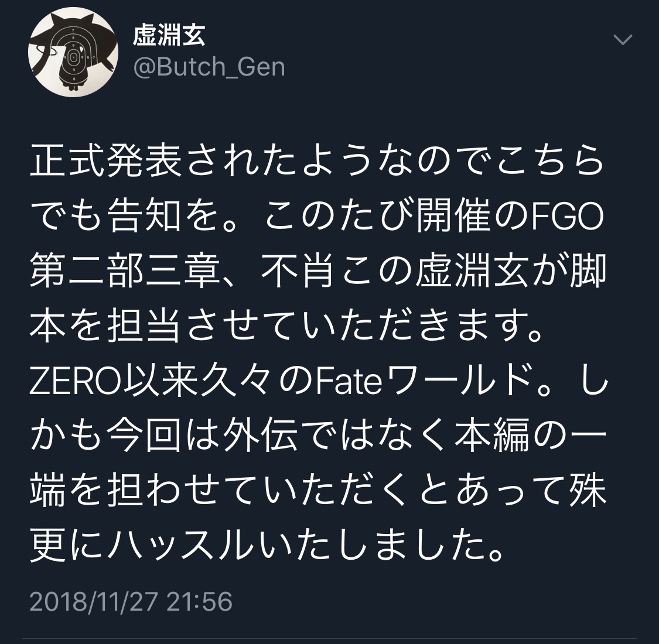The height and width of the screenshot is (644, 659).
Task: Open the 2018/11/27 21:56 timestamp
Action: click(x=131, y=601)
